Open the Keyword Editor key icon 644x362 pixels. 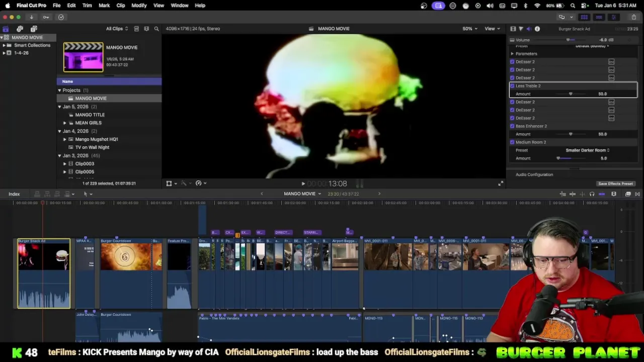click(46, 17)
